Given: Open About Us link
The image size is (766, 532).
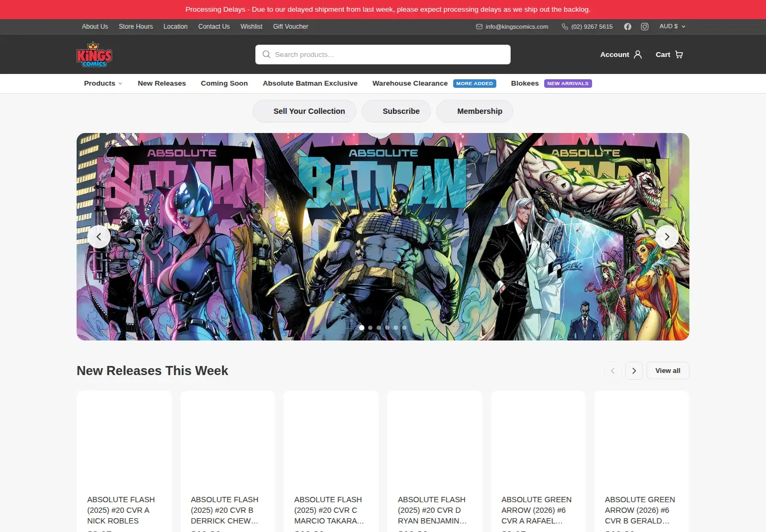Looking at the screenshot, I should tap(95, 27).
